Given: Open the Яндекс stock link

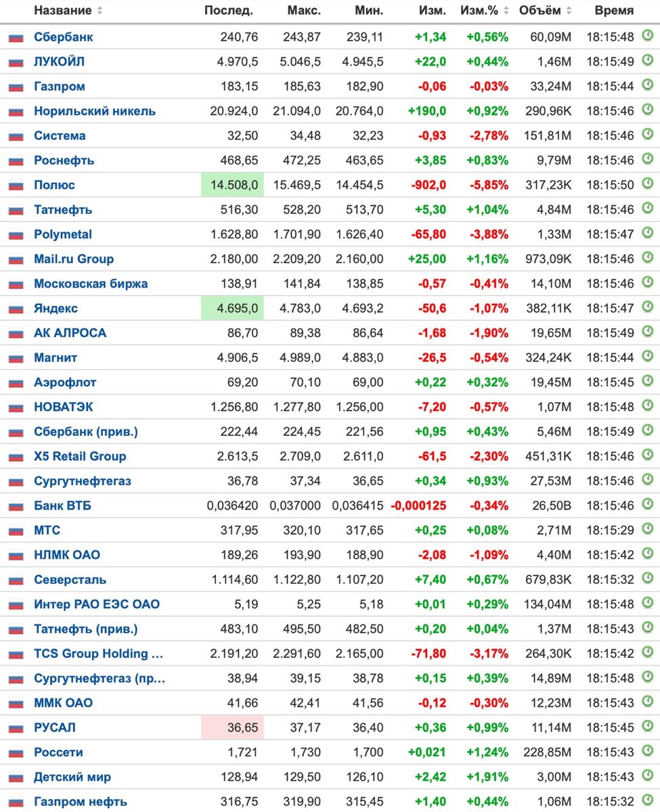Looking at the screenshot, I should pos(56,309).
